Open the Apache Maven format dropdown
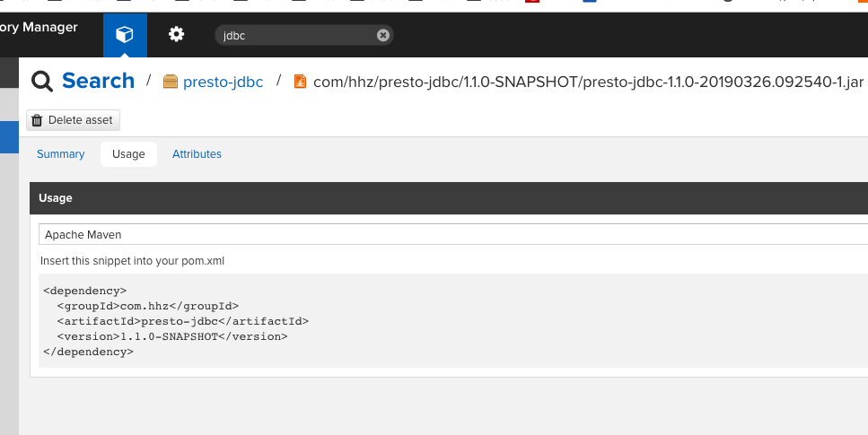 tap(453, 235)
